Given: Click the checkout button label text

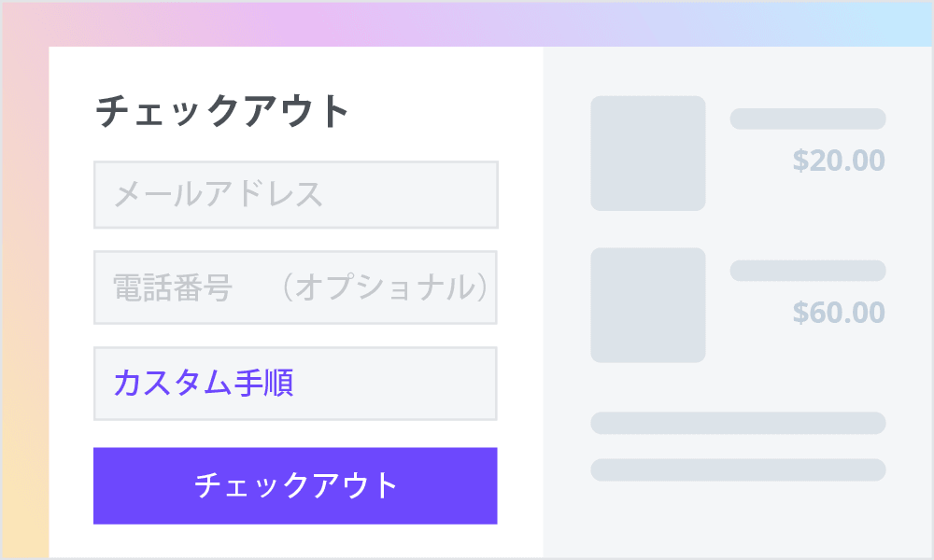Looking at the screenshot, I should tap(295, 484).
